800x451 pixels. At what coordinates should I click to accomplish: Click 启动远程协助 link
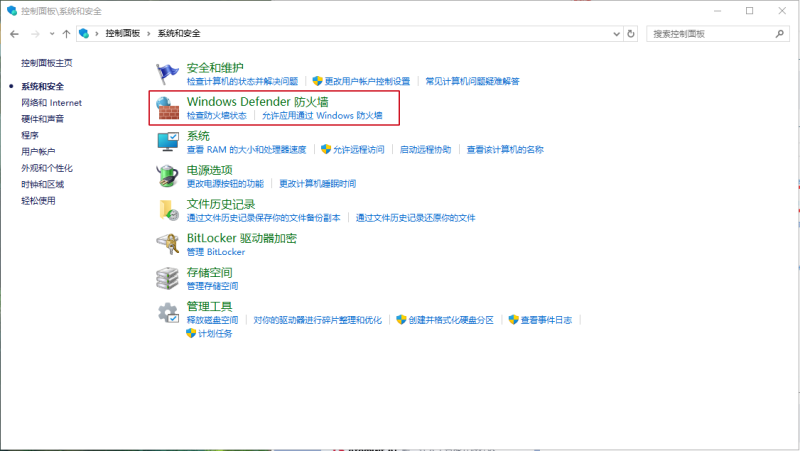point(425,149)
